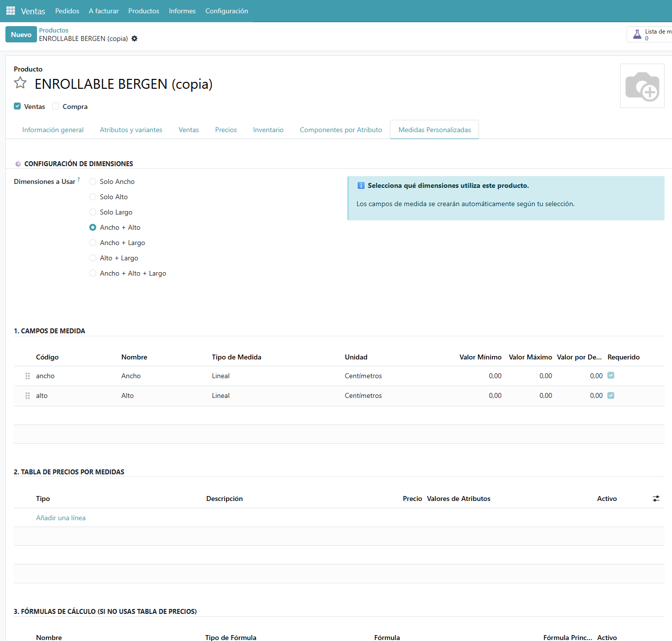This screenshot has width=672, height=641.
Task: Open the apps grid menu icon
Action: click(10, 10)
